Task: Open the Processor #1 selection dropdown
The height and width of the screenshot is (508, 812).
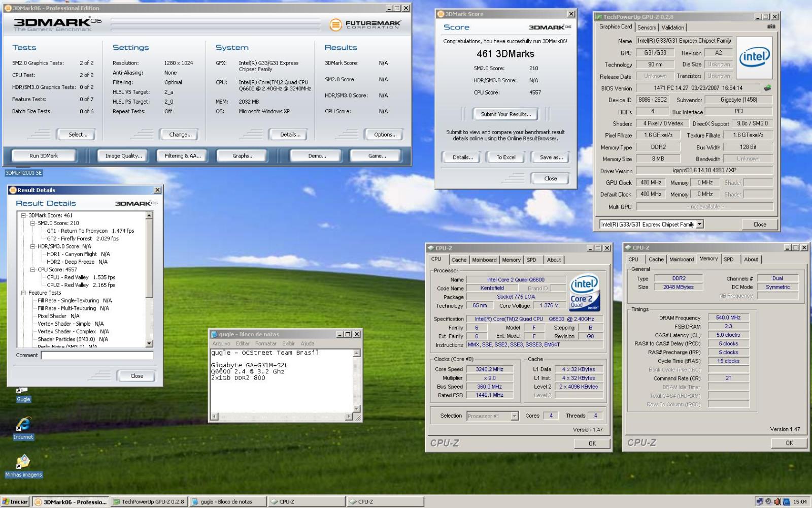Action: 514,416
